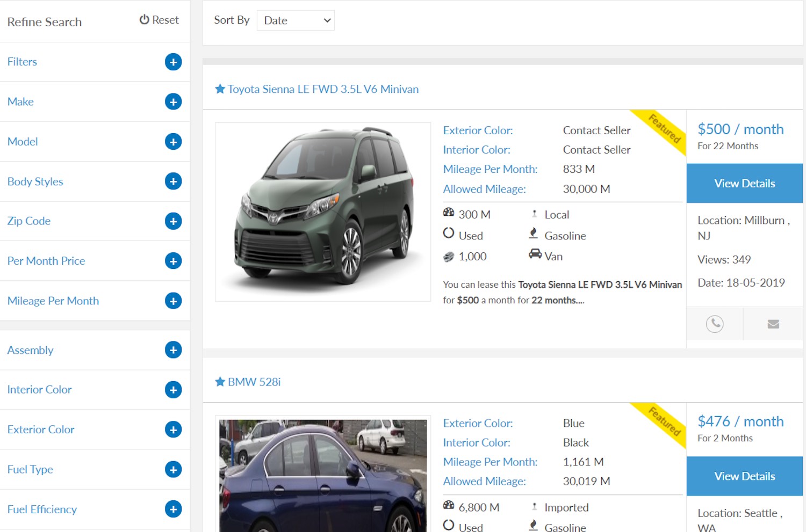Click the 'Date: 18-05-2019' text

pyautogui.click(x=741, y=283)
